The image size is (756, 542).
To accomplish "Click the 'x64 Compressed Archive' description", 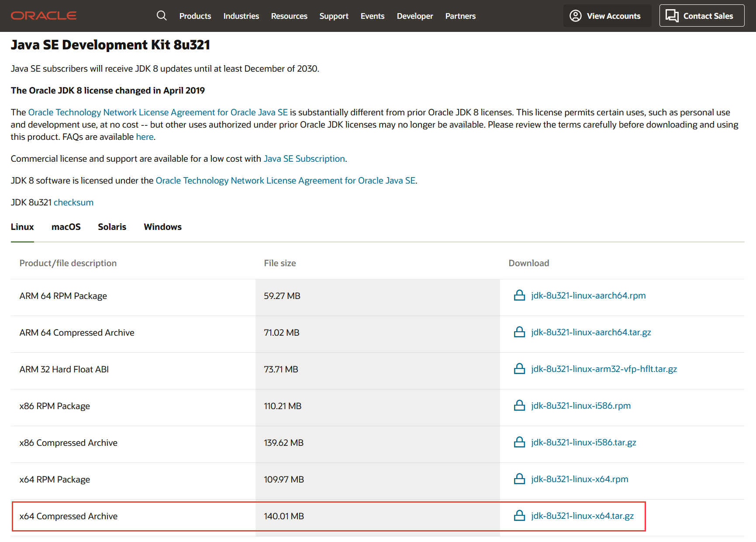I will 69,516.
